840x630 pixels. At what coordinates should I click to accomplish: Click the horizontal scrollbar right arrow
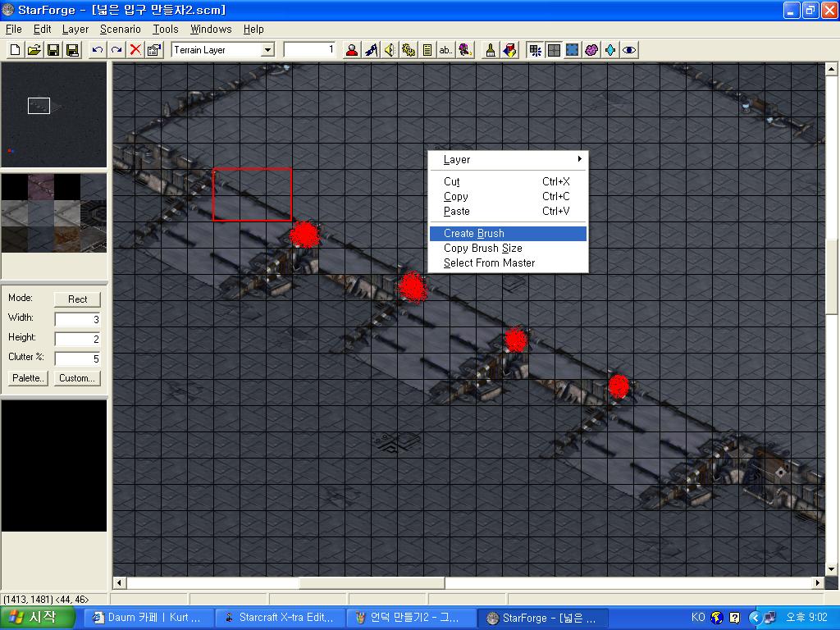(818, 583)
